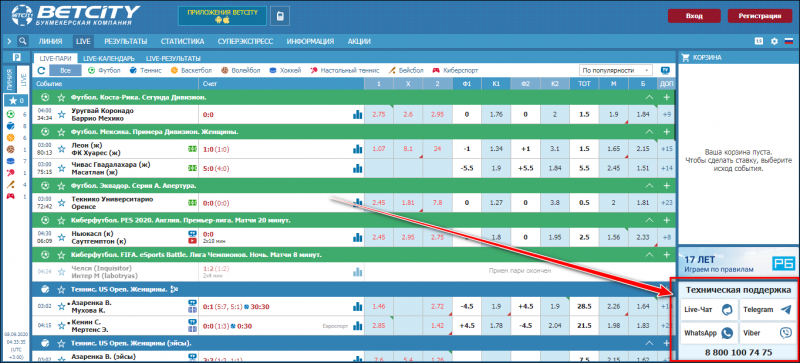Filter live events by Футбол
The height and width of the screenshot is (363, 800).
tap(104, 70)
